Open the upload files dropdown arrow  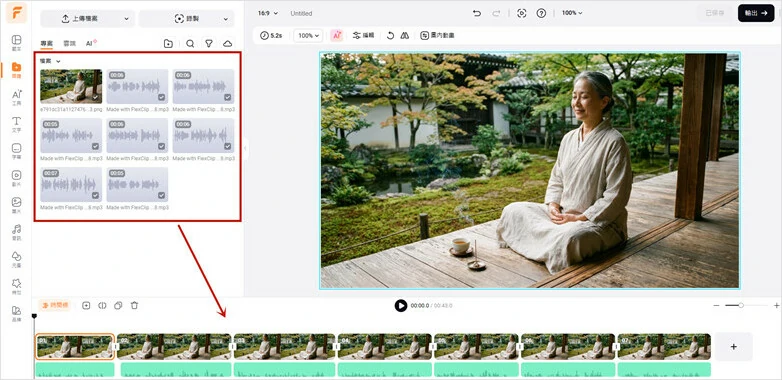coord(126,19)
